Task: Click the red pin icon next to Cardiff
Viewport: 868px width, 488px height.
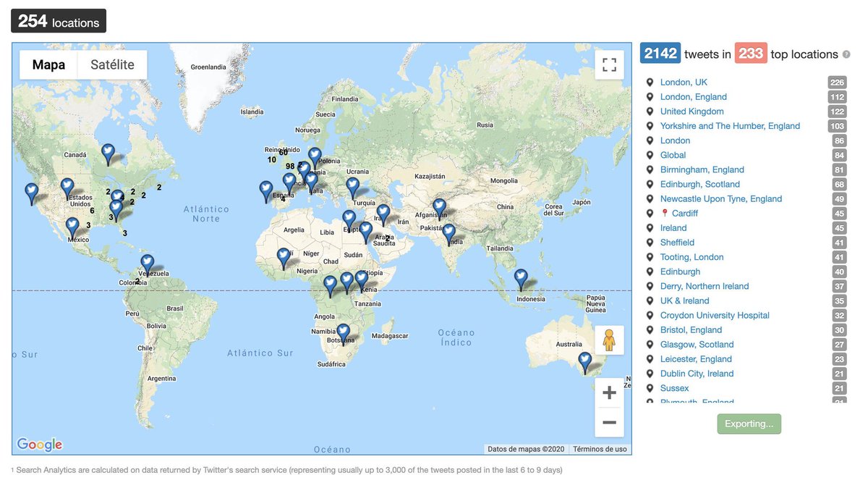Action: point(665,214)
